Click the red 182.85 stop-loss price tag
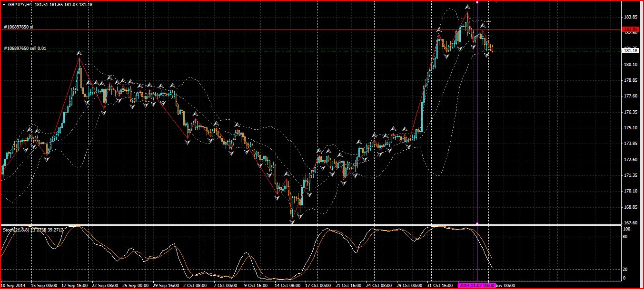Viewport: 644px width, 289px height. click(631, 29)
